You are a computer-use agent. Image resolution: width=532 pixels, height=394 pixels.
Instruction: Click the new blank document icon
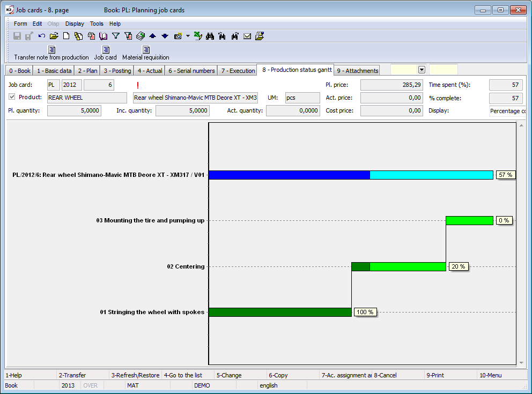coord(66,36)
